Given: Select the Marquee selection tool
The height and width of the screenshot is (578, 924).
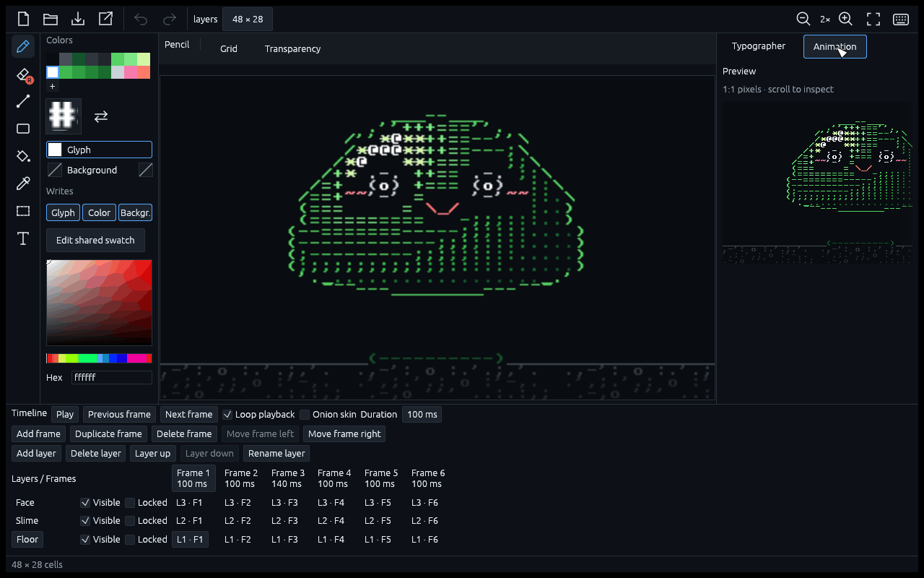Looking at the screenshot, I should click(23, 211).
